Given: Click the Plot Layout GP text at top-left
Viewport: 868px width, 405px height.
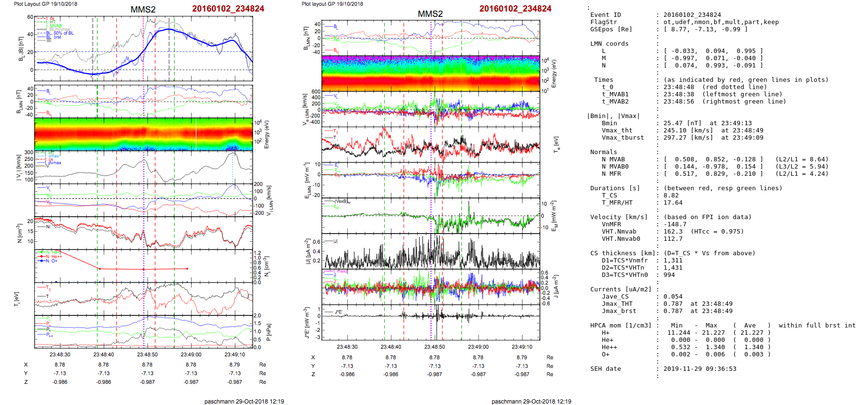Looking at the screenshot, I should 45,4.
